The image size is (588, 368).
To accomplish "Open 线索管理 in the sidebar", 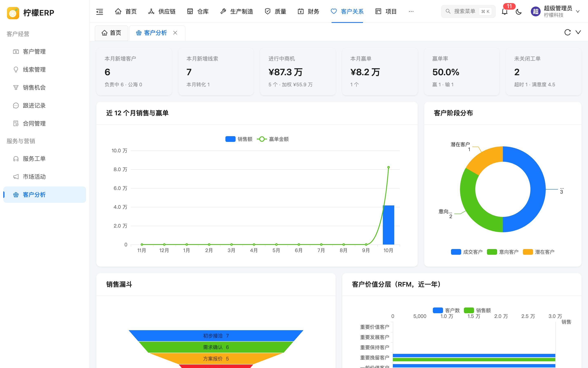I will [x=45, y=70].
